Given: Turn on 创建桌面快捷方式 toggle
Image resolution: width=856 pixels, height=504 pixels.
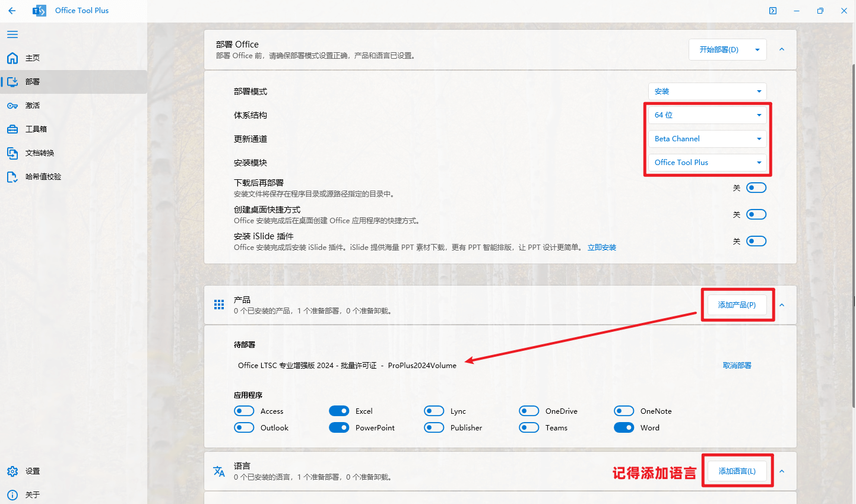Looking at the screenshot, I should pos(755,214).
